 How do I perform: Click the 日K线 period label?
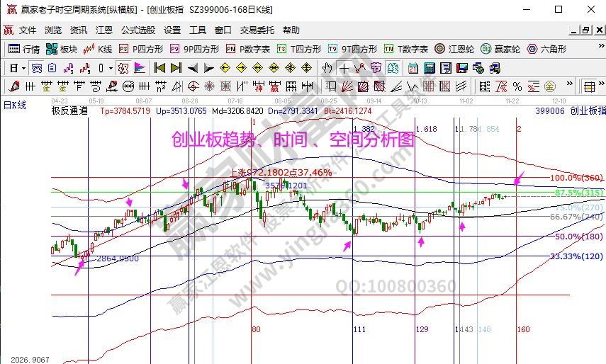point(14,105)
